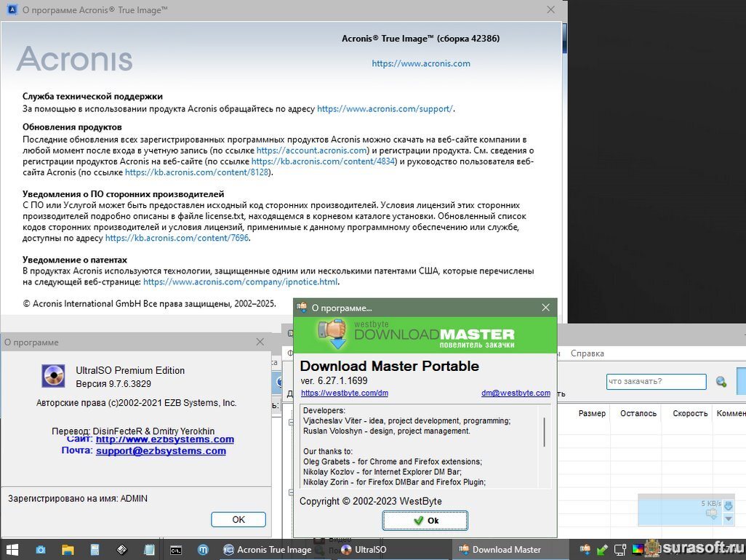Click Ok in the Download Master About dialog
746x560 pixels.
[x=425, y=521]
